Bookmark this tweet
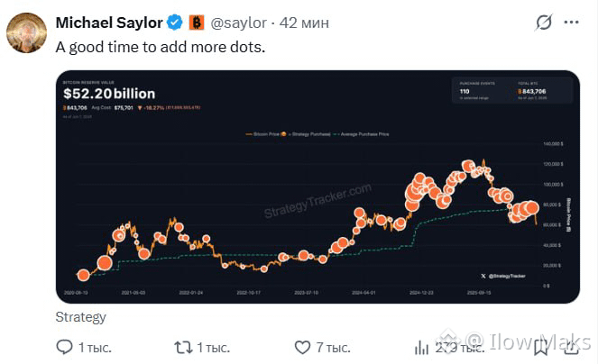Screen dimensions: 598x364 (x=541, y=347)
